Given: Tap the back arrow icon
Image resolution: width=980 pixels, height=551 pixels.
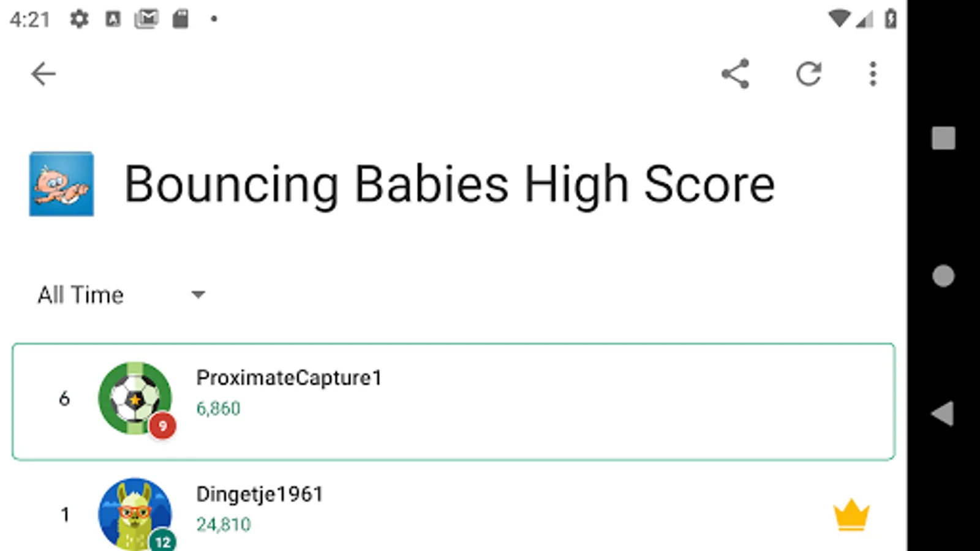Looking at the screenshot, I should pyautogui.click(x=43, y=74).
